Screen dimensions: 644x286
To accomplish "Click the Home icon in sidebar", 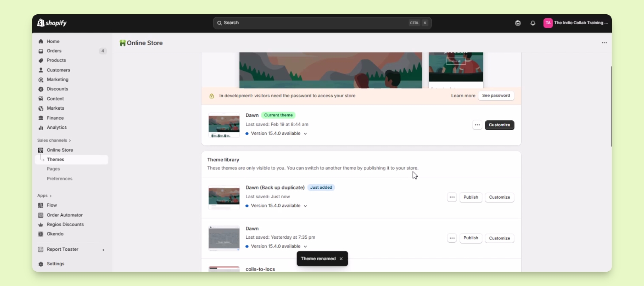I will [x=41, y=41].
